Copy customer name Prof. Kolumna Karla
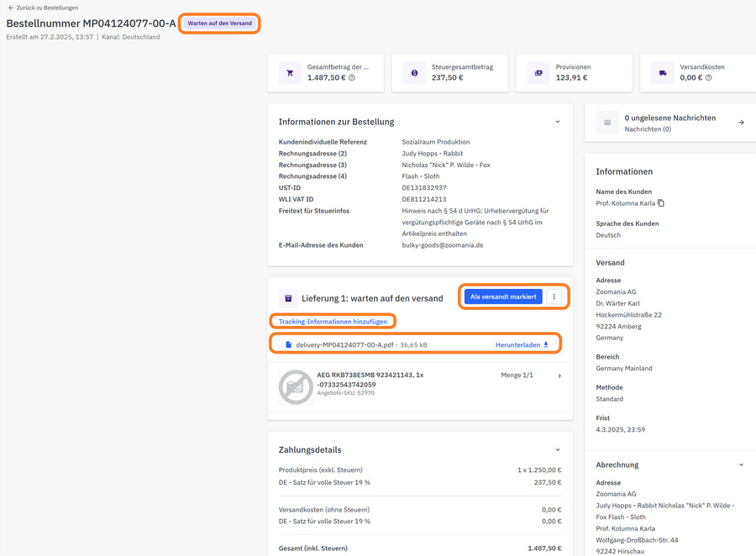Screen dimensions: 756x556 pos(661,203)
